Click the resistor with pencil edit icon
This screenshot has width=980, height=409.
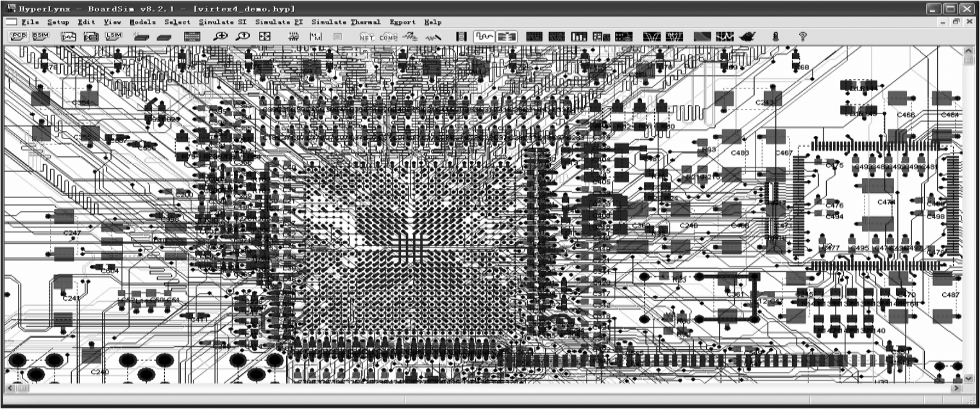pyautogui.click(x=434, y=38)
